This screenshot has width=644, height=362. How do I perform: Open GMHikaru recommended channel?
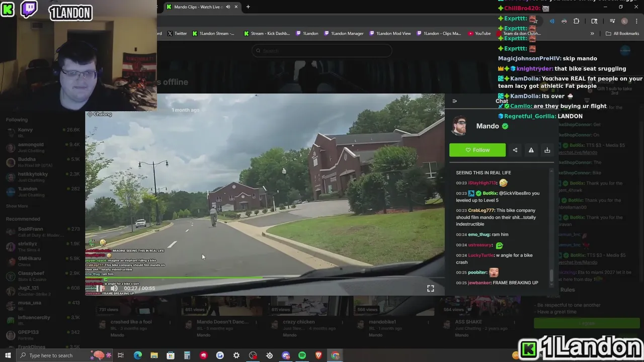pyautogui.click(x=43, y=261)
